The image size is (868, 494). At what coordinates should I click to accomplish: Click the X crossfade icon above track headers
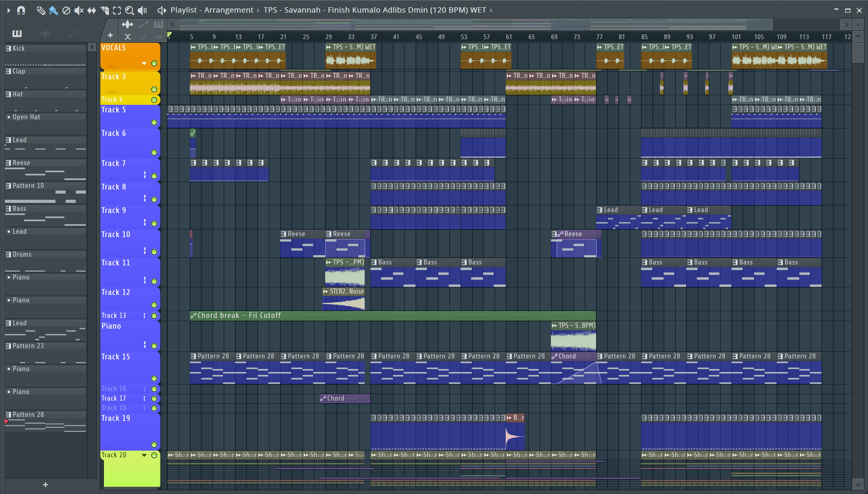pyautogui.click(x=127, y=36)
